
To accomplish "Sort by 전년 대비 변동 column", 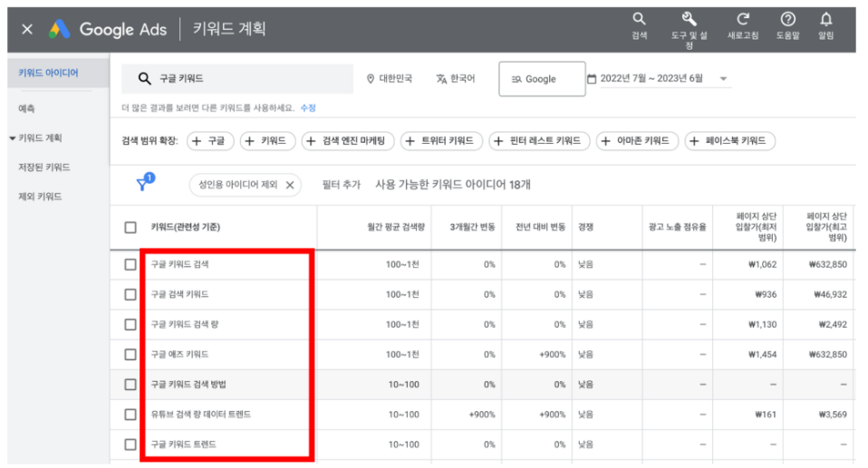I will tap(540, 227).
